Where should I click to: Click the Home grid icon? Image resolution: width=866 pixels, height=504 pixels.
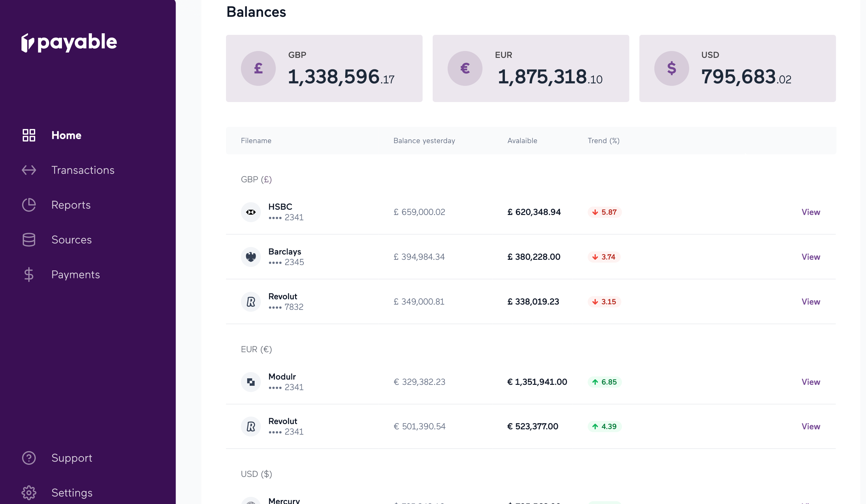(29, 135)
